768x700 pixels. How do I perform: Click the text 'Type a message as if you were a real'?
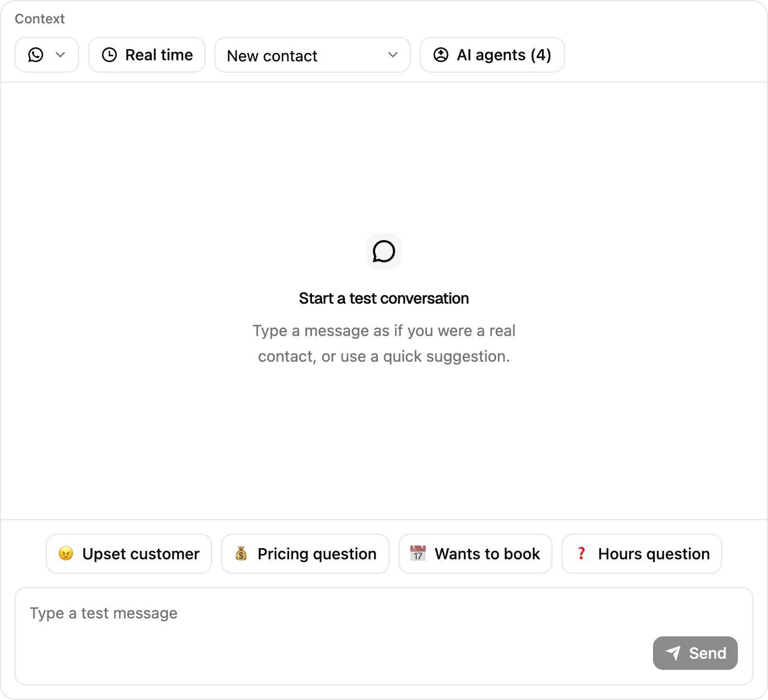(384, 331)
